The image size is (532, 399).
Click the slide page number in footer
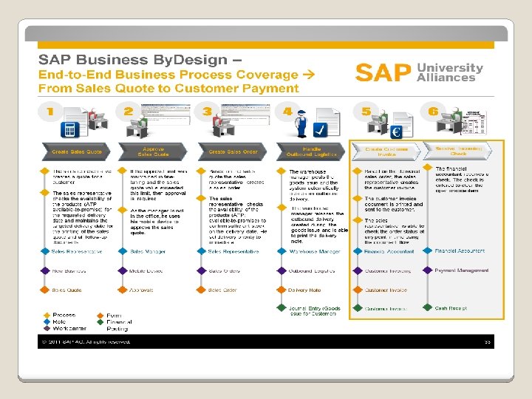coord(487,342)
